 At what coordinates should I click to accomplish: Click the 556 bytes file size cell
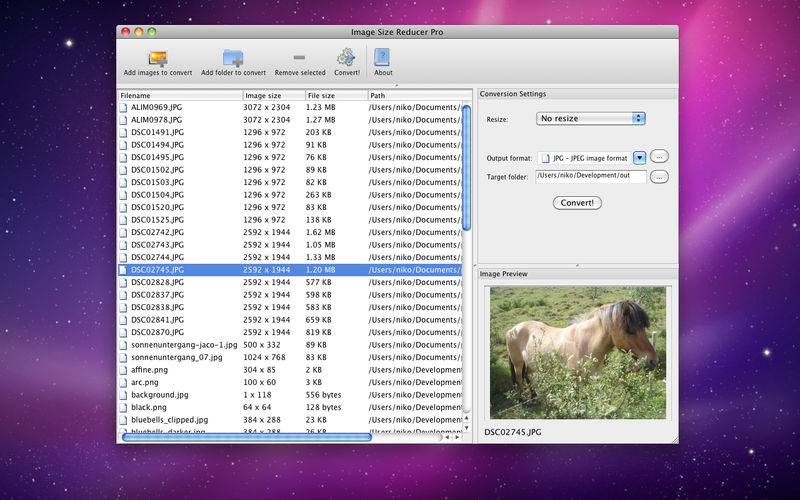[323, 395]
